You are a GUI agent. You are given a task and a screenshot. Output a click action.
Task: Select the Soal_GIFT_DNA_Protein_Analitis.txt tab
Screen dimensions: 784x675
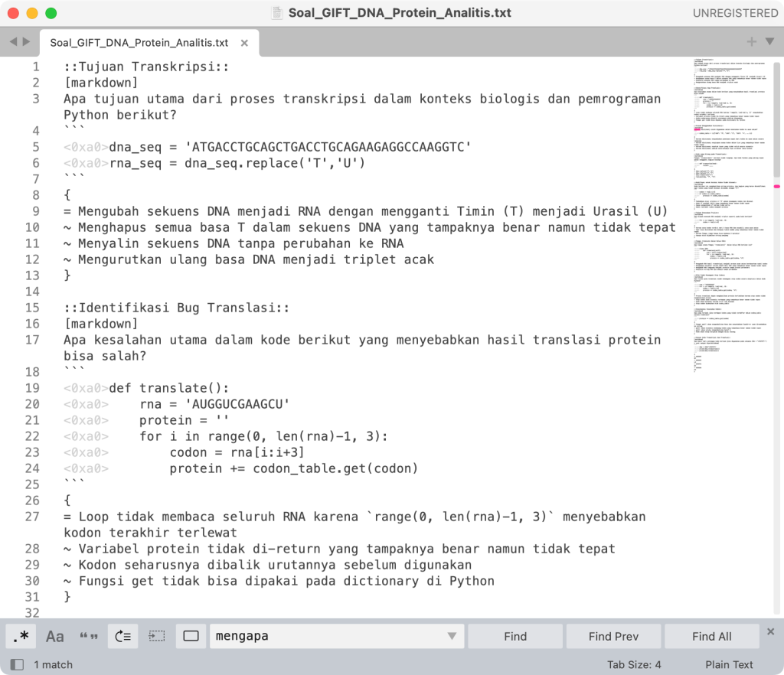coord(139,43)
